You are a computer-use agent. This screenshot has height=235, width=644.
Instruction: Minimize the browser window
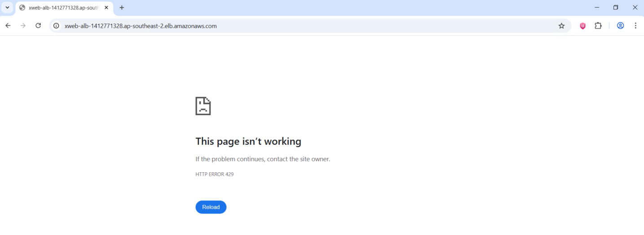coord(596,8)
